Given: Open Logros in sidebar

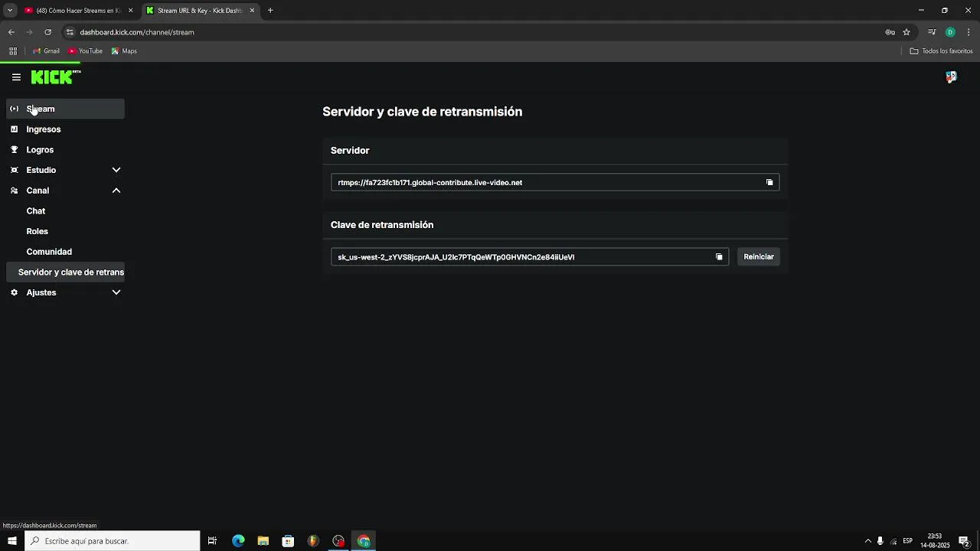Looking at the screenshot, I should [x=65, y=150].
